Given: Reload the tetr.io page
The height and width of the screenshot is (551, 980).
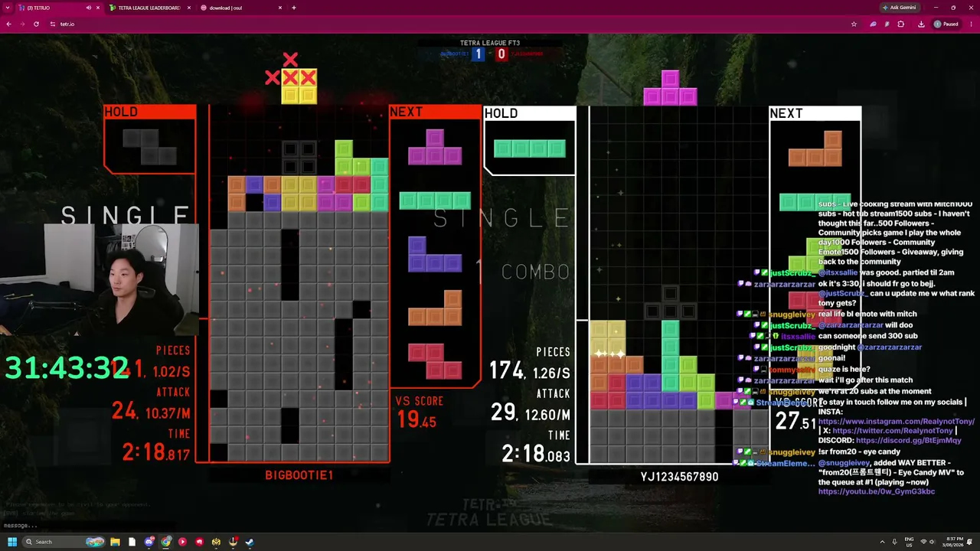Looking at the screenshot, I should click(x=36, y=24).
